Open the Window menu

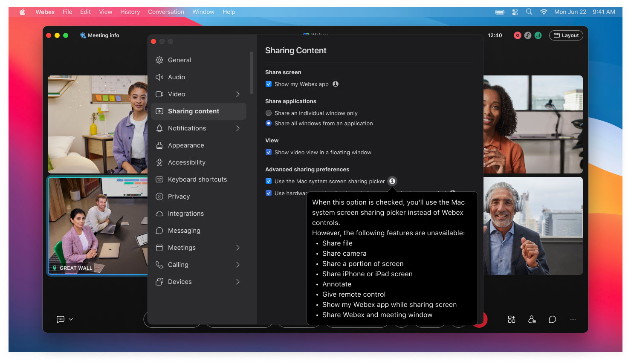203,12
